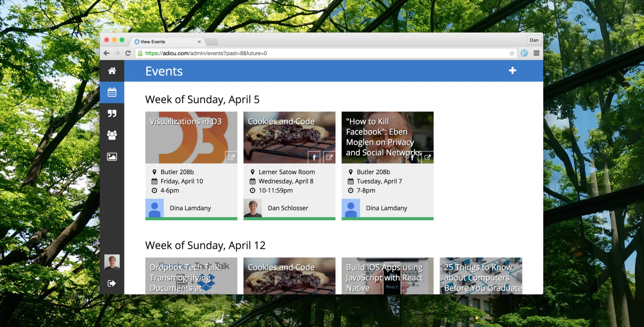The width and height of the screenshot is (644, 327).
Task: Click the 'Week of Sunday, April 12' heading
Action: click(x=205, y=245)
